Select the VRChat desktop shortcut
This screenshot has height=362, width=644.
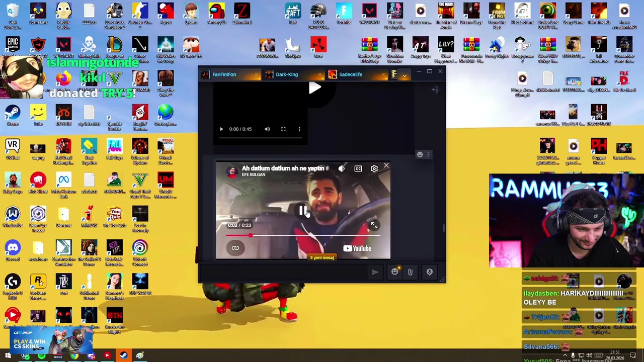click(x=13, y=149)
